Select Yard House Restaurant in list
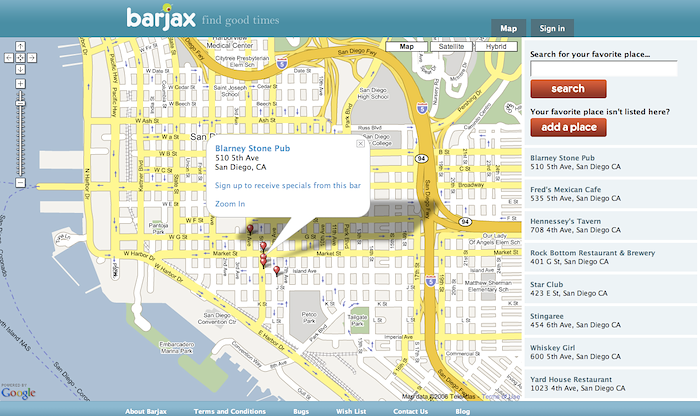700x416 pixels. [x=610, y=384]
